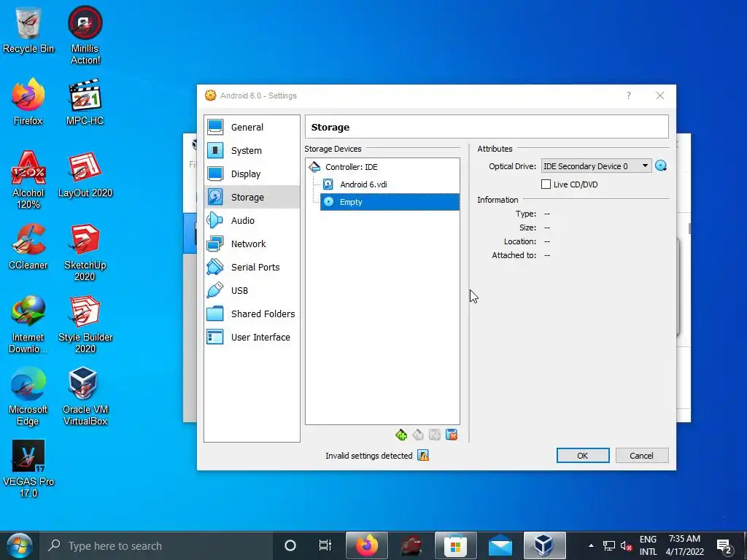The height and width of the screenshot is (560, 747).
Task: Switch to VirtualBox in the taskbar
Action: [544, 545]
